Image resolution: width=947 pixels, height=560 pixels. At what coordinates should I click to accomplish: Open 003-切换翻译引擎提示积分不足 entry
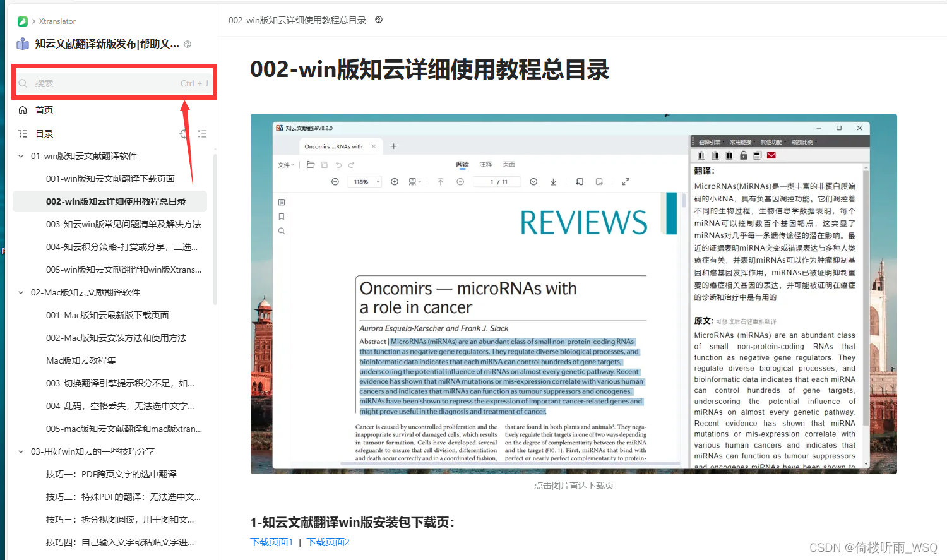(120, 383)
